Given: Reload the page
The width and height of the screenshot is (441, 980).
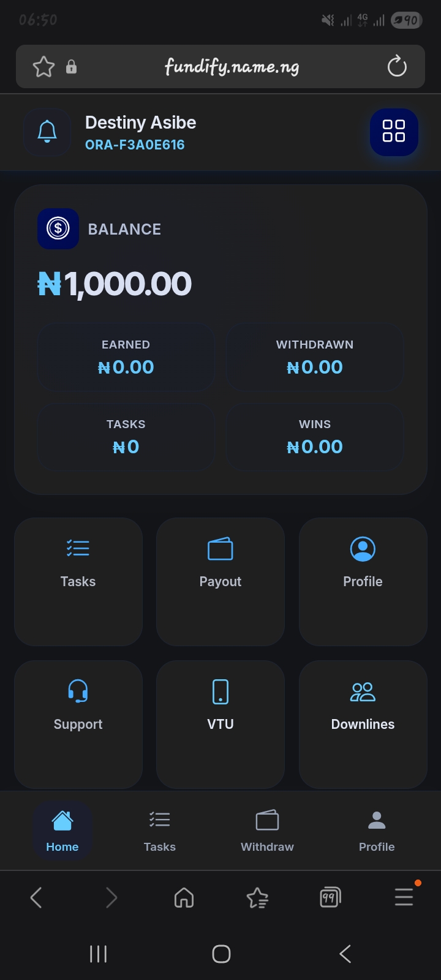Looking at the screenshot, I should coord(397,66).
